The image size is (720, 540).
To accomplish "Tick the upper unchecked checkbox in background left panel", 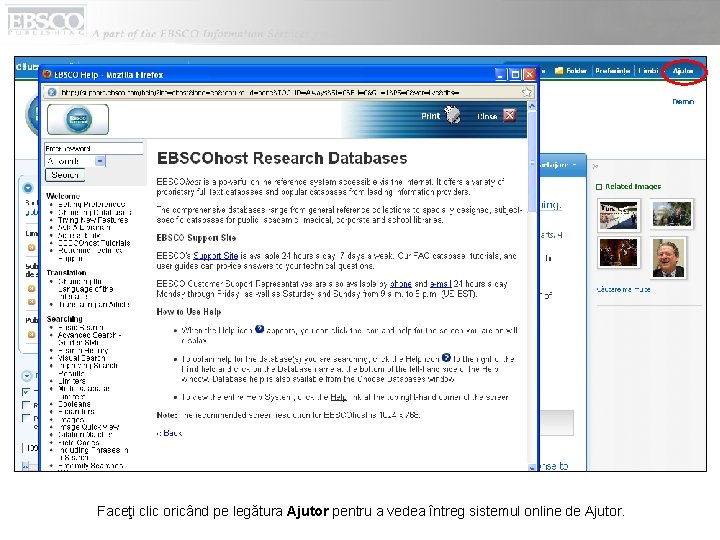I will [26, 405].
